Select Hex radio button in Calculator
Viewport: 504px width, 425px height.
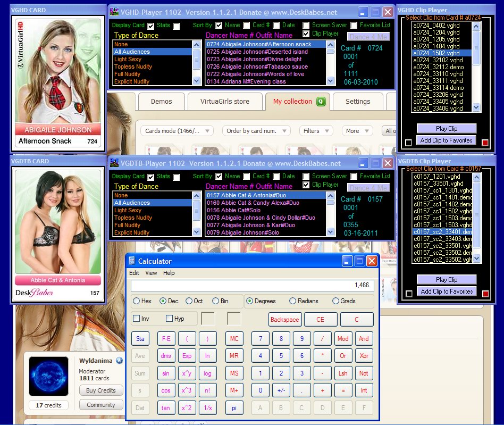pos(136,301)
